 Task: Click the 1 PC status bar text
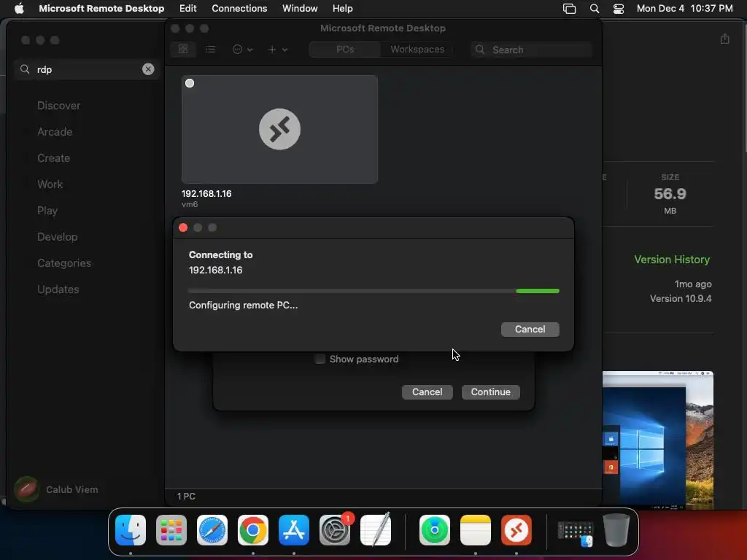click(186, 496)
